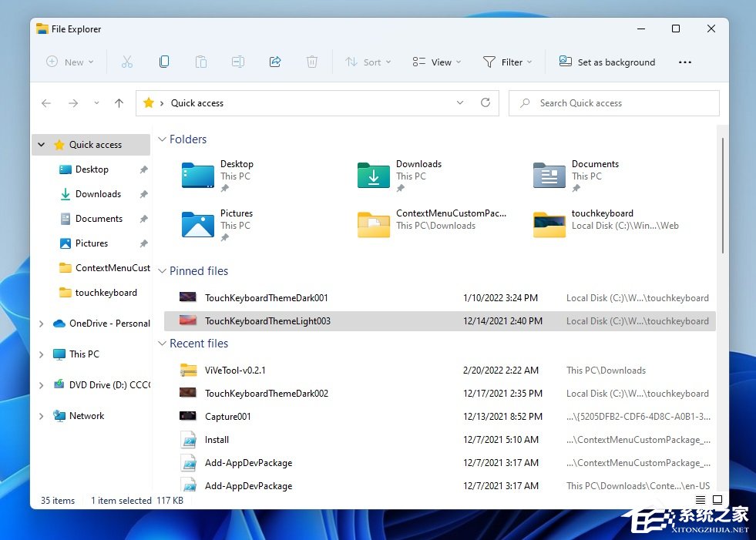This screenshot has width=756, height=540.
Task: Click the Share icon in toolbar
Action: [x=275, y=62]
